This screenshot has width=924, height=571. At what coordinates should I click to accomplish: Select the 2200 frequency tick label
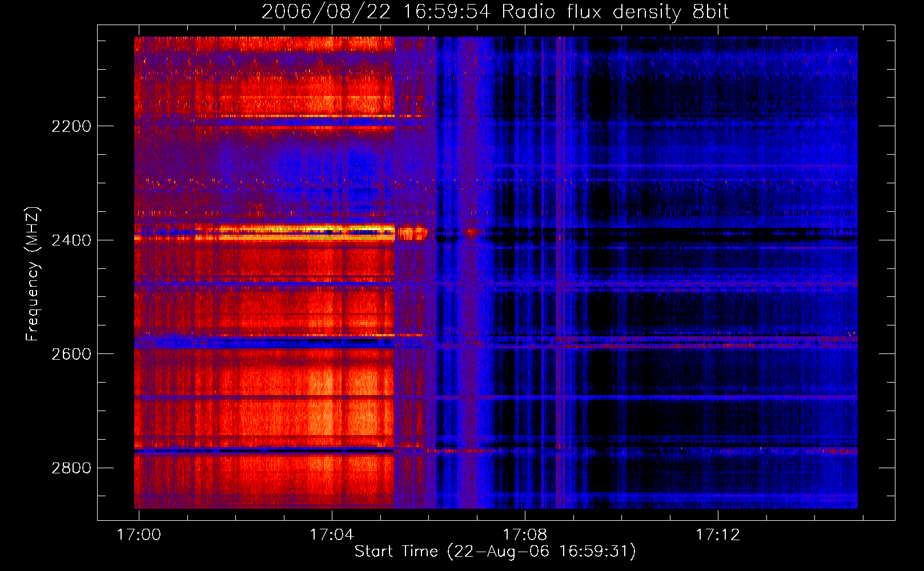click(71, 126)
